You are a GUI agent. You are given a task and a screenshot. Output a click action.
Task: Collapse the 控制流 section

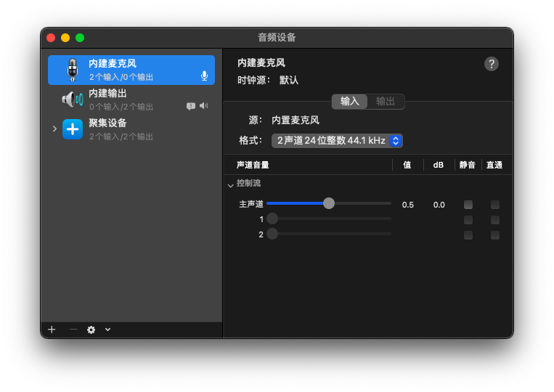click(x=231, y=185)
